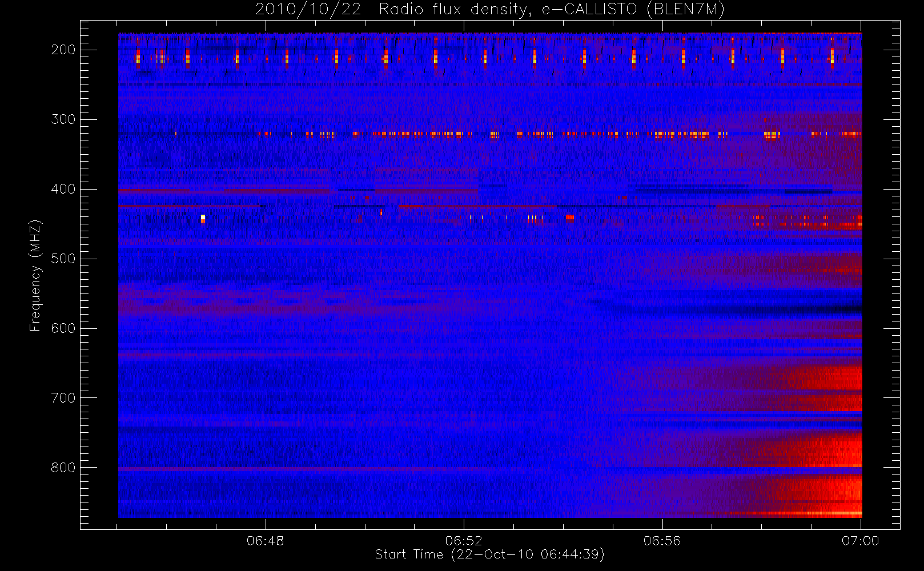Click the 06:52 time tick label

(464, 540)
